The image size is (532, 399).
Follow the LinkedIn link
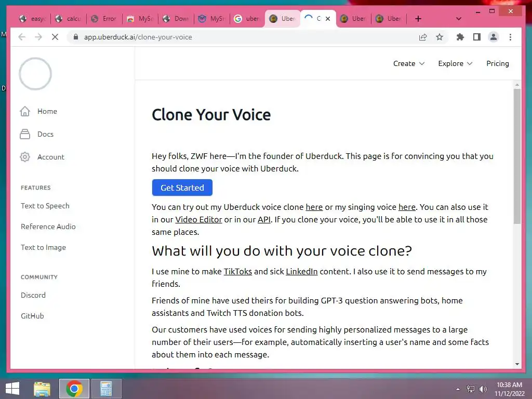pos(302,271)
